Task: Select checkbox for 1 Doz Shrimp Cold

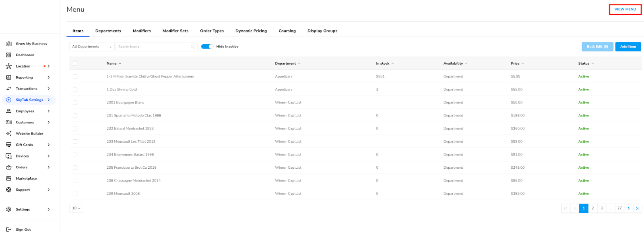Action: tap(75, 90)
